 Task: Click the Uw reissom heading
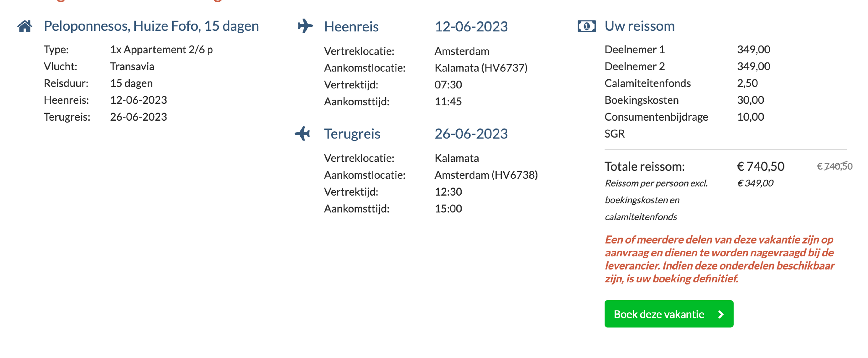pyautogui.click(x=639, y=26)
